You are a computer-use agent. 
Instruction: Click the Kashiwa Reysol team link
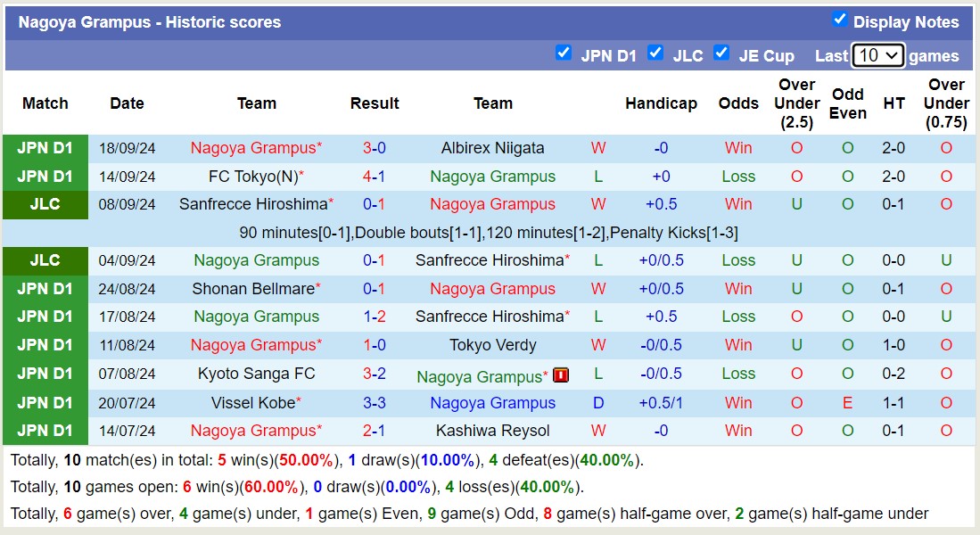[x=492, y=431]
